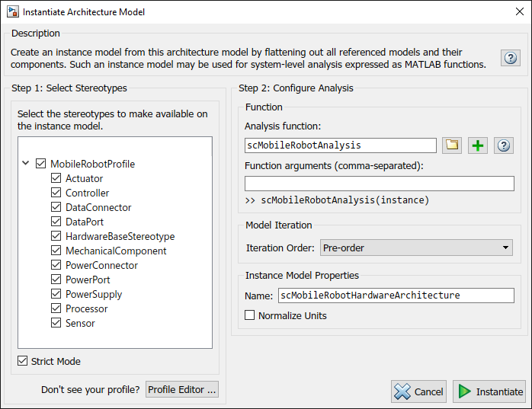The width and height of the screenshot is (532, 409).
Task: Uncheck the PowerSupply stereotype checkbox
Action: (x=56, y=294)
